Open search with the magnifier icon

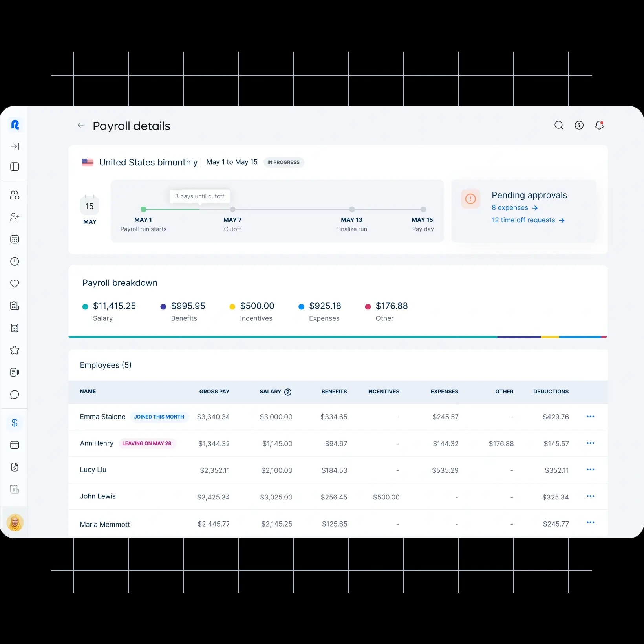(x=559, y=125)
